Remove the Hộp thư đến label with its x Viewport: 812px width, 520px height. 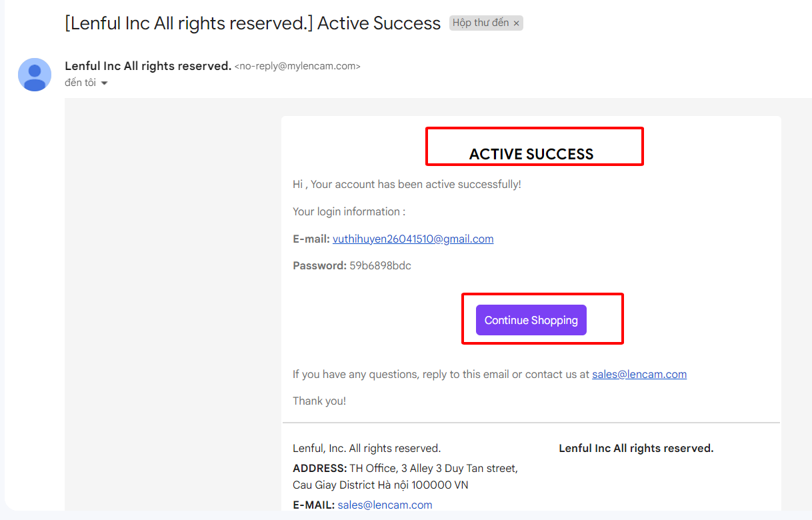[x=516, y=23]
